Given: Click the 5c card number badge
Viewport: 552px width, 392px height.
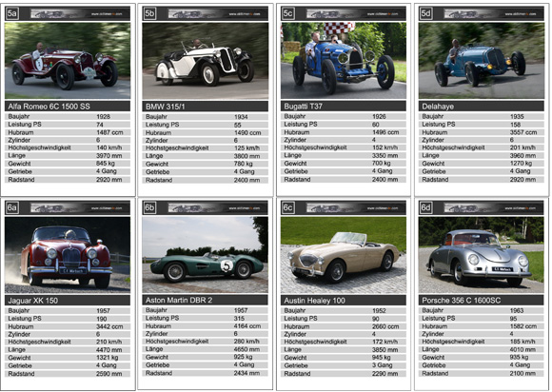Looking at the screenshot, I should point(288,13).
